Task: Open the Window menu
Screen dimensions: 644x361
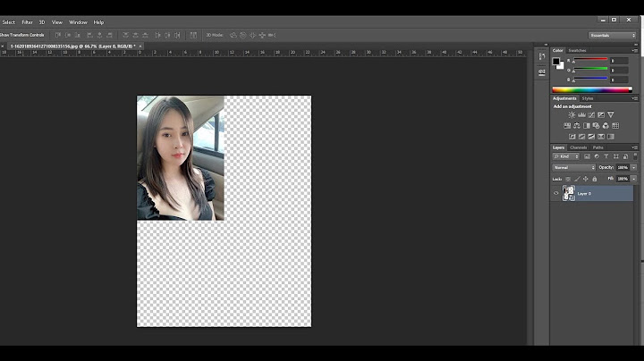Action: coord(78,22)
